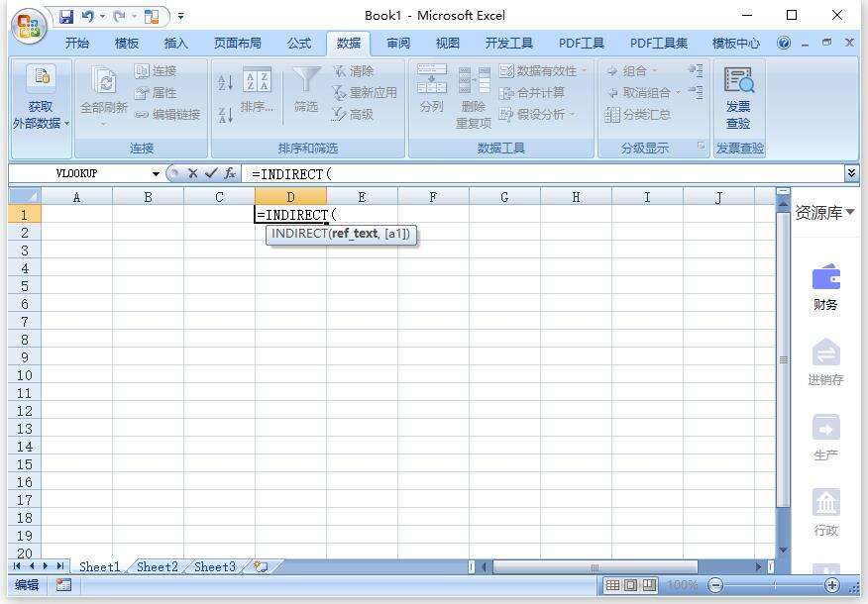Switch to the 插入 ribbon tab

176,44
